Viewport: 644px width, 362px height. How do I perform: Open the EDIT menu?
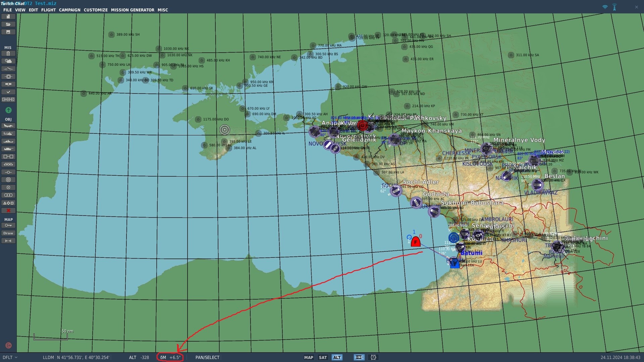pyautogui.click(x=33, y=10)
